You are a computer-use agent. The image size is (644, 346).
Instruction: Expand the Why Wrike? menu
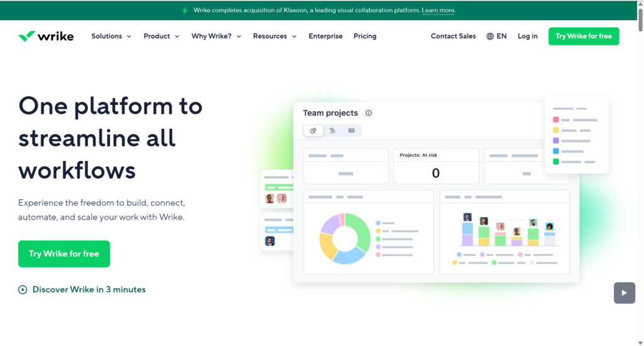coord(216,36)
